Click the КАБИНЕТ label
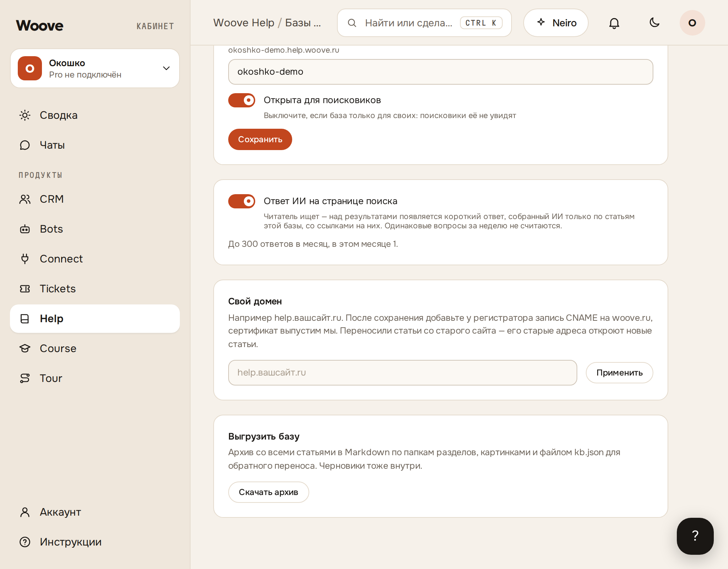 [155, 26]
